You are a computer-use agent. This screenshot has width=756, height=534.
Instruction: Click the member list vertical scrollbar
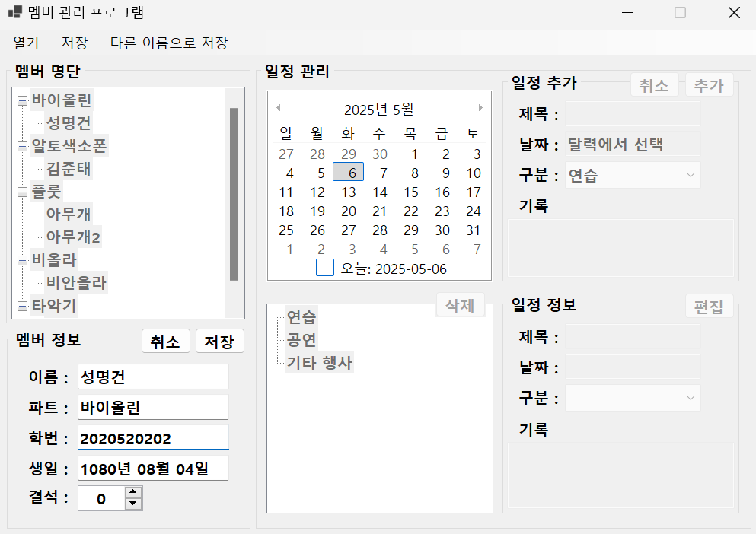pos(234,194)
